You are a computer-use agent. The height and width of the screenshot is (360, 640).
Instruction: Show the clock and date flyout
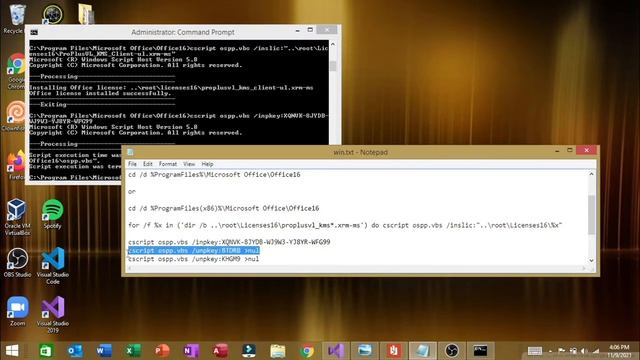coord(619,351)
